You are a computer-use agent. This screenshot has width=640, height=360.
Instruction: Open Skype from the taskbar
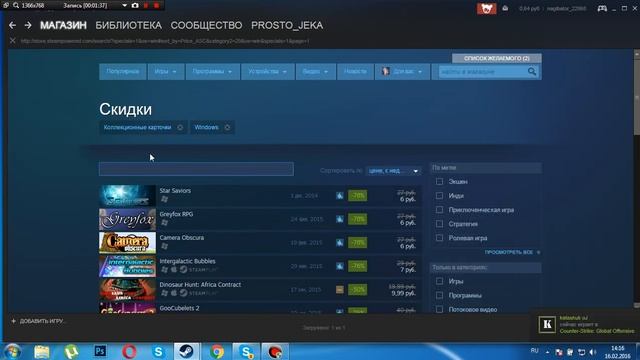[158, 351]
